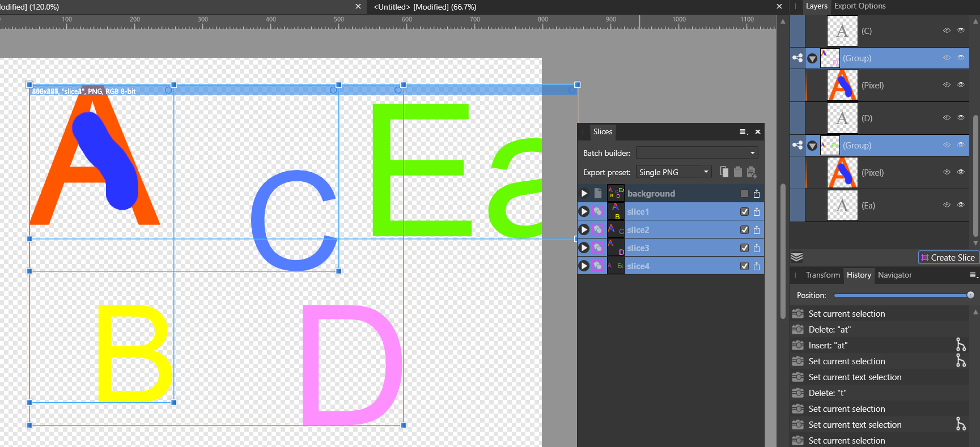Click the layers stack icon beside Create Slice
Screen dimensions: 980x447
(x=797, y=257)
